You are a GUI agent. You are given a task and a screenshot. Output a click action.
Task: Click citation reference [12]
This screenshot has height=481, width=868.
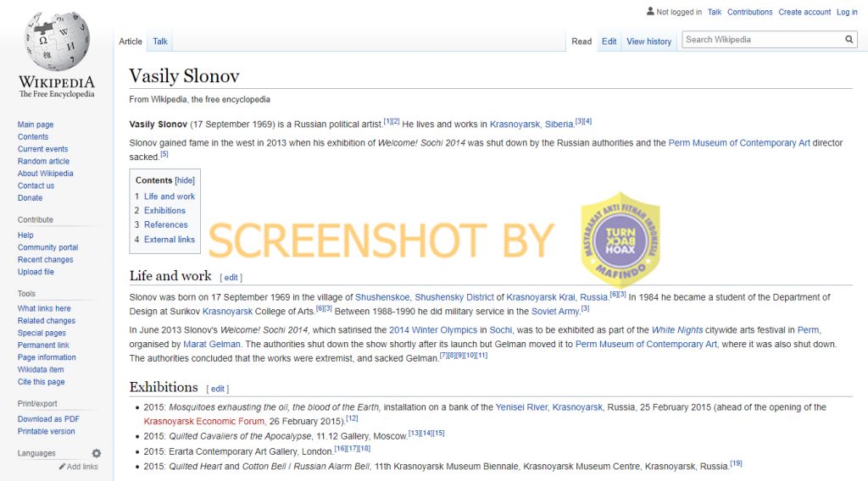[352, 418]
